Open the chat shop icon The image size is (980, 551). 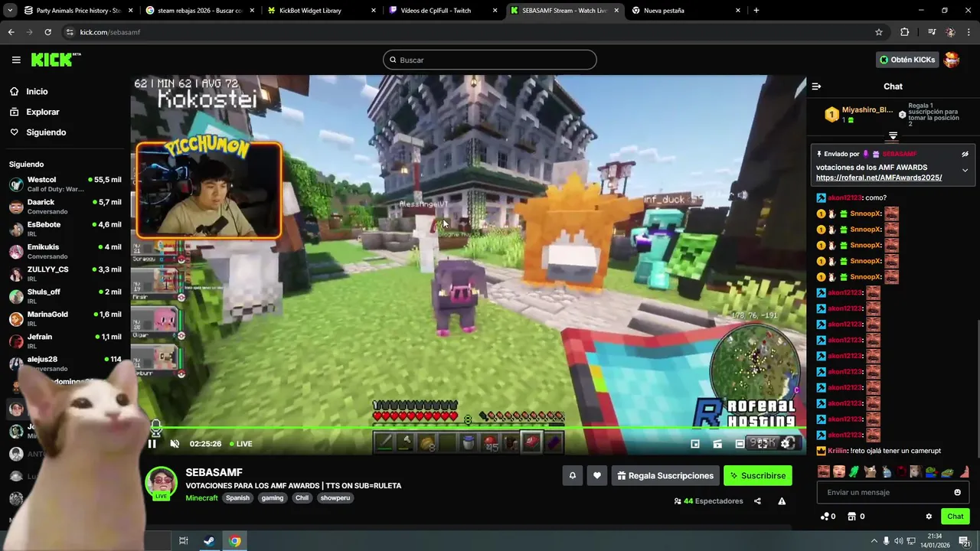(x=851, y=517)
